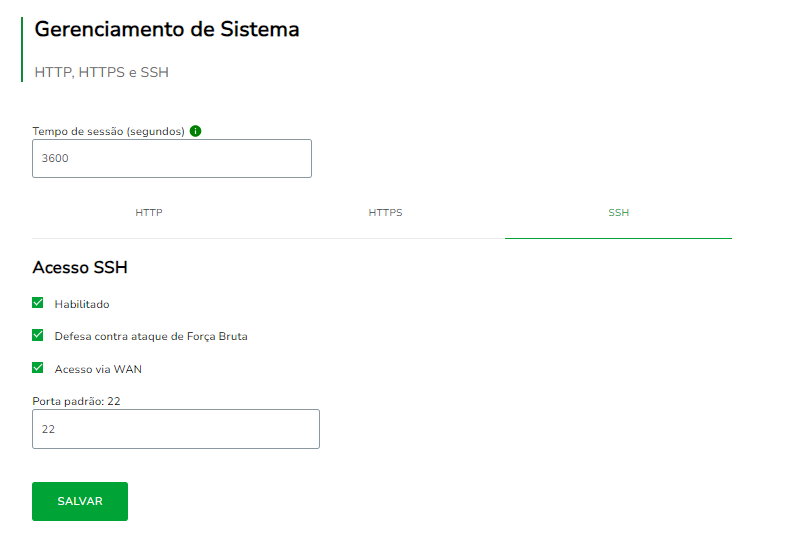This screenshot has width=793, height=549.
Task: Click the Habilitado label text
Action: point(82,304)
